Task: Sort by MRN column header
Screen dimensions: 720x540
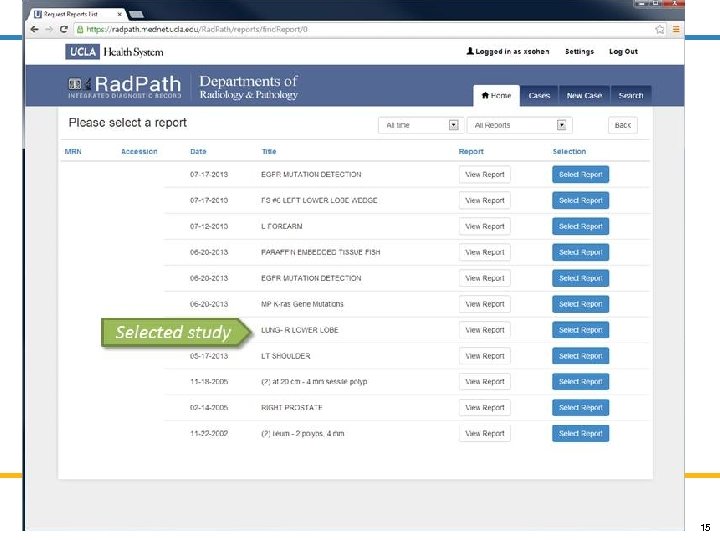Action: pyautogui.click(x=73, y=151)
